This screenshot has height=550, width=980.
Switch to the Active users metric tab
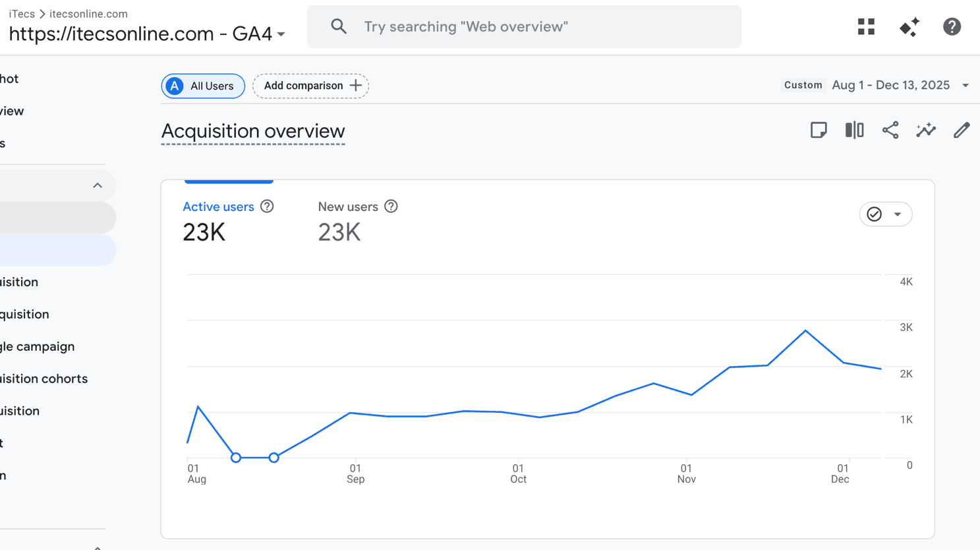pos(218,206)
